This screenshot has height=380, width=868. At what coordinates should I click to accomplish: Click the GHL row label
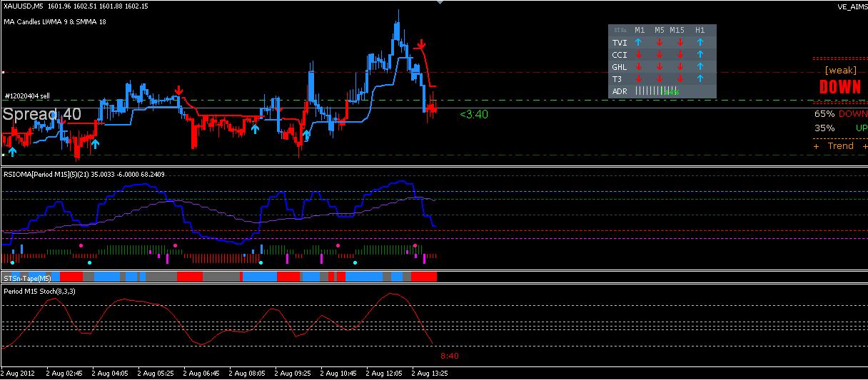click(x=620, y=67)
